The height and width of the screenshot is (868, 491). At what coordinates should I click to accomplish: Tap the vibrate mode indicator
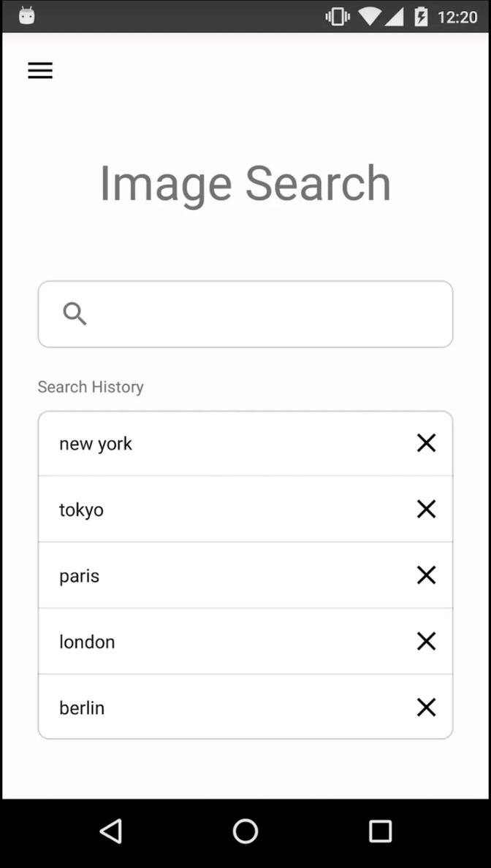point(337,16)
